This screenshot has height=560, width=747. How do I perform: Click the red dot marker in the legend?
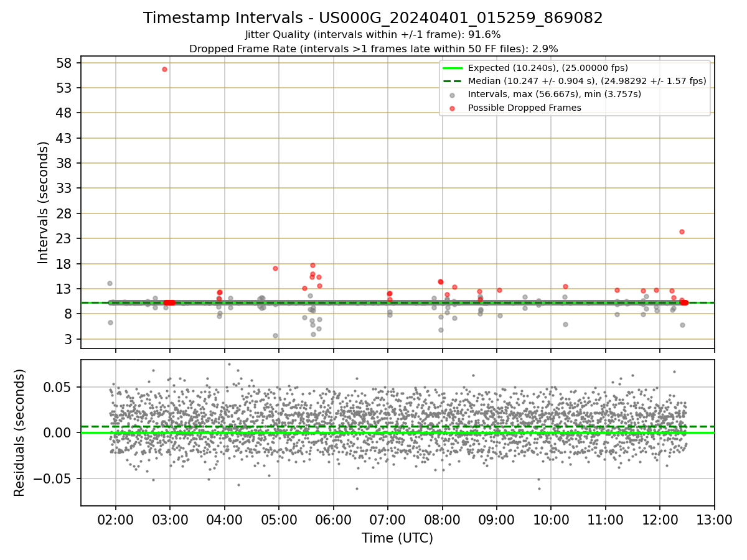tap(453, 108)
